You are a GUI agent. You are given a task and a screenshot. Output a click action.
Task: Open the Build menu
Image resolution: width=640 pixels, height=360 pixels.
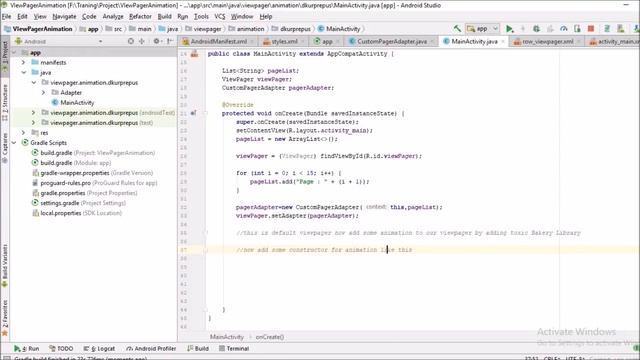(x=164, y=16)
